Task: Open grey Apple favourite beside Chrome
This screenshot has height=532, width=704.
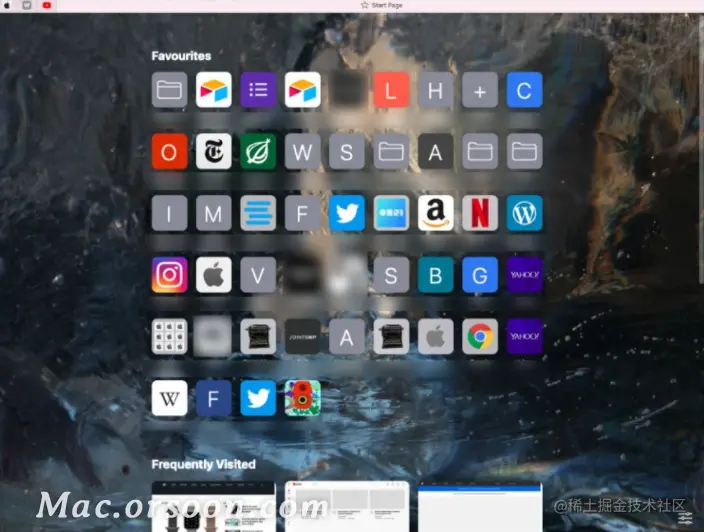Action: (436, 336)
